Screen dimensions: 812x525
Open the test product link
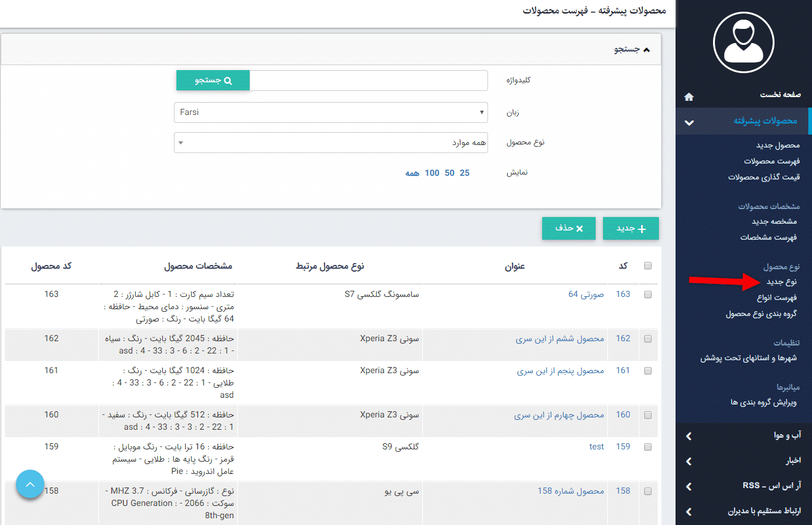click(596, 446)
